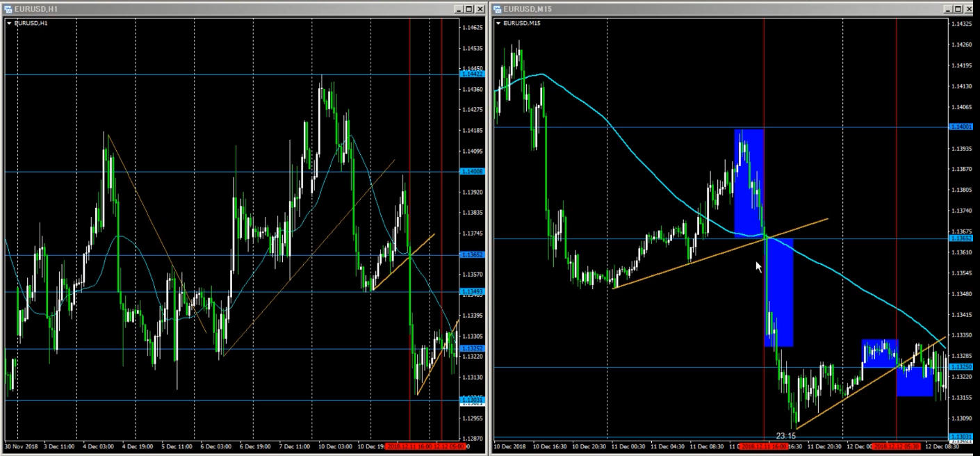
Task: Click the 11 Dec 00:30 time label
Action: point(628,446)
